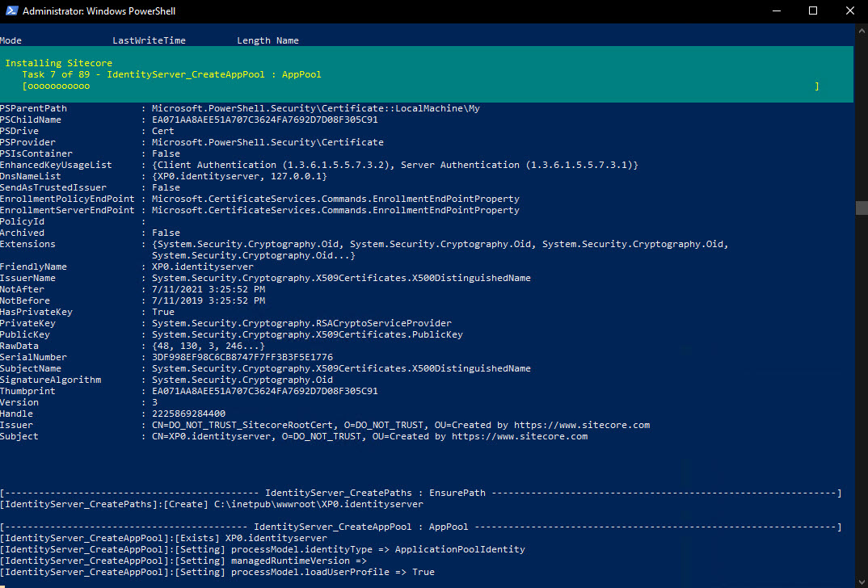Click the PSChildName hash value
868x588 pixels.
click(265, 120)
